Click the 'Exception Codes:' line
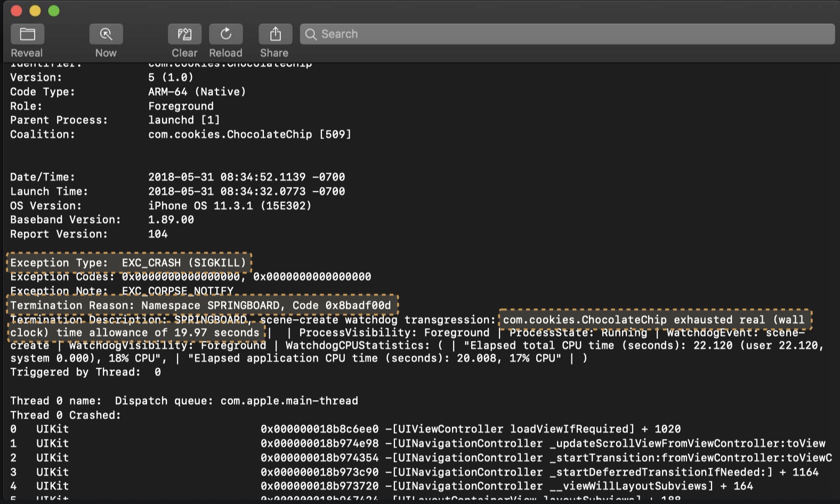 191,277
